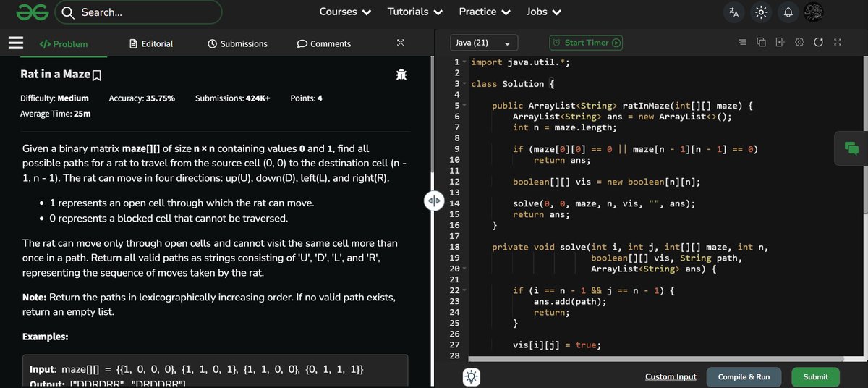
Task: Open the green chat widget
Action: pyautogui.click(x=851, y=148)
